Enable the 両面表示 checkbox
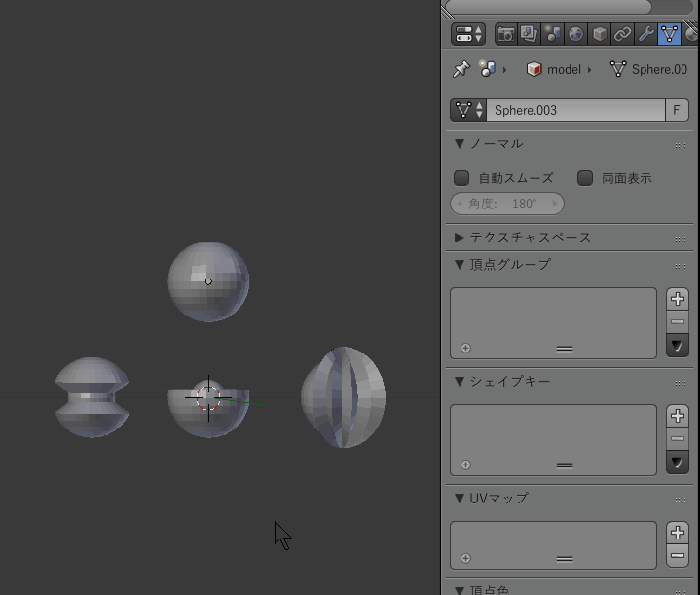700x595 pixels. click(585, 178)
